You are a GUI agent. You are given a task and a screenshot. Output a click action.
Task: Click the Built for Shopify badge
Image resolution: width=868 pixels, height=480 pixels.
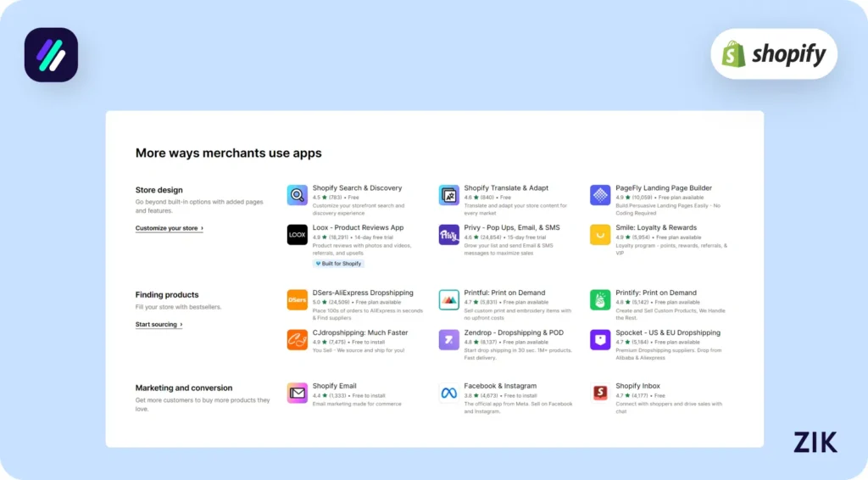pos(338,264)
